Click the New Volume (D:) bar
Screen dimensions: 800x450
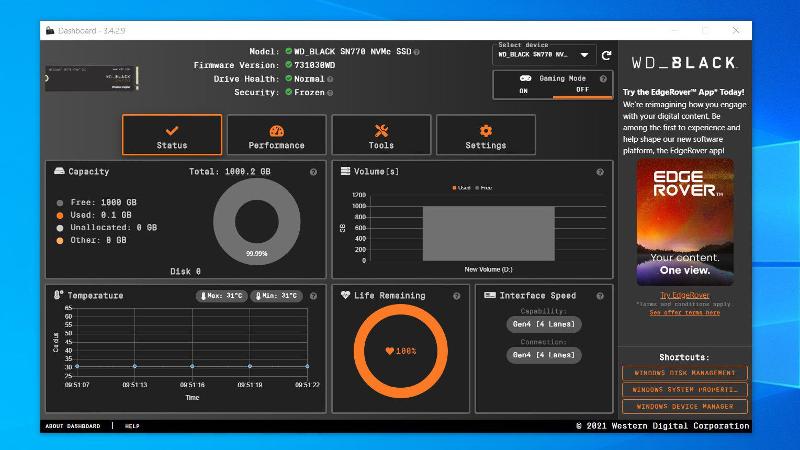coord(489,233)
